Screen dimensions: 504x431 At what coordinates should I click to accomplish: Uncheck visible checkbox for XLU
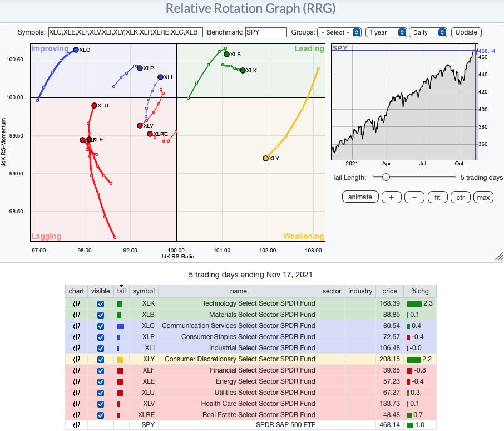[101, 393]
